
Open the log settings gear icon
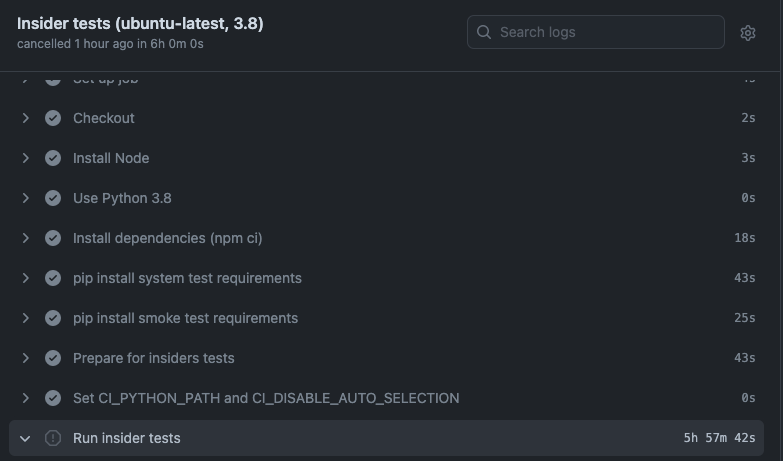[748, 32]
